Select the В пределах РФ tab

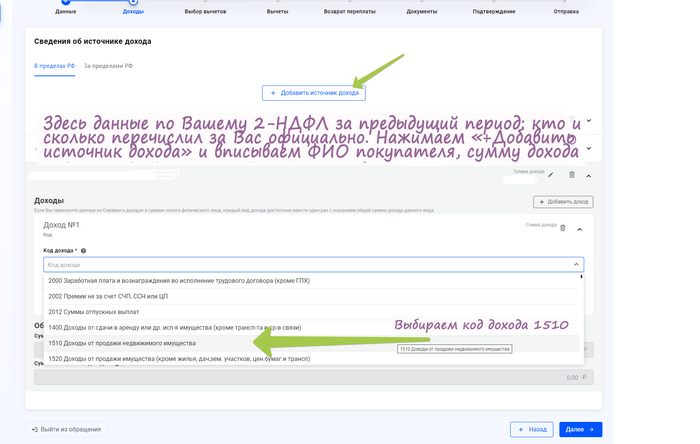click(x=53, y=66)
